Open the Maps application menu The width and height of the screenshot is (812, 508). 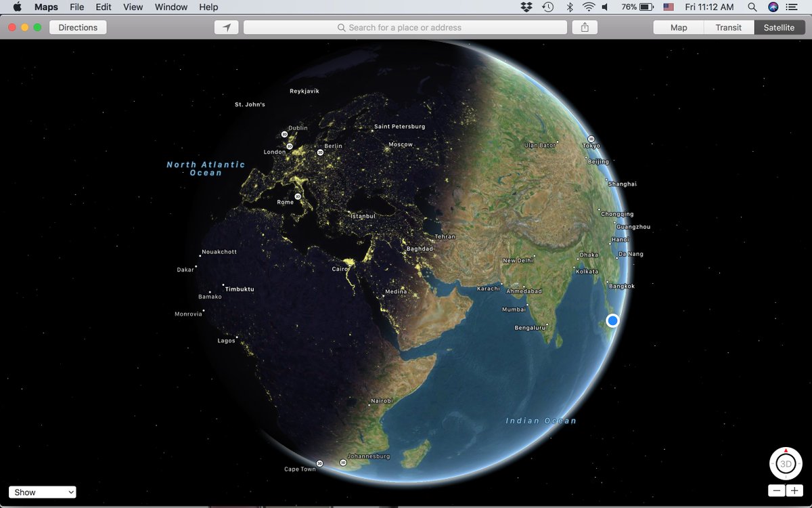pos(45,7)
